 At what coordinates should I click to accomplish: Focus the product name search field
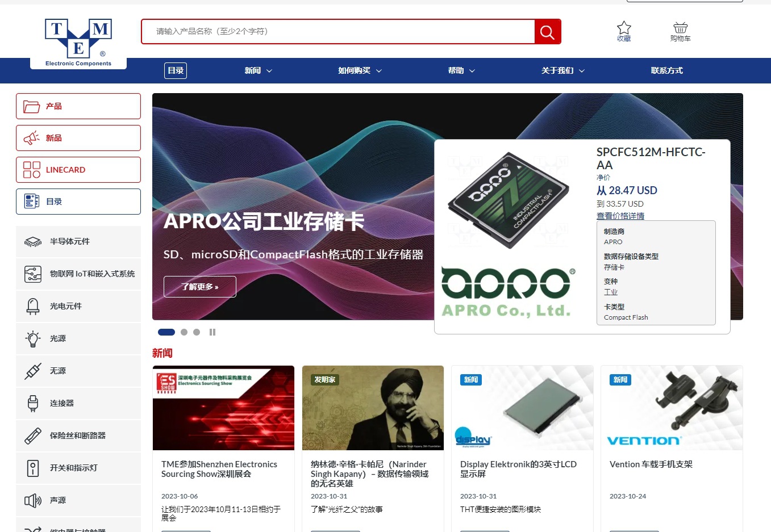point(338,32)
